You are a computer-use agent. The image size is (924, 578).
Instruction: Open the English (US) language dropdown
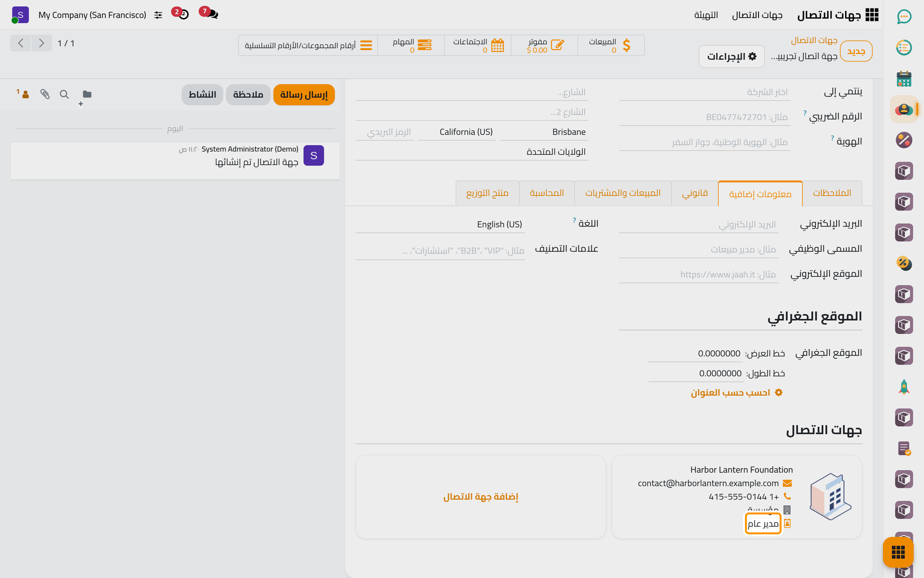440,224
